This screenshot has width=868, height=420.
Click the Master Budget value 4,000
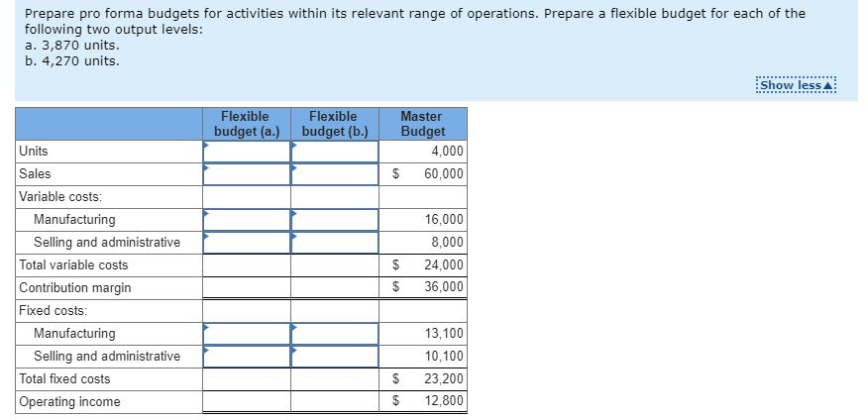click(447, 152)
